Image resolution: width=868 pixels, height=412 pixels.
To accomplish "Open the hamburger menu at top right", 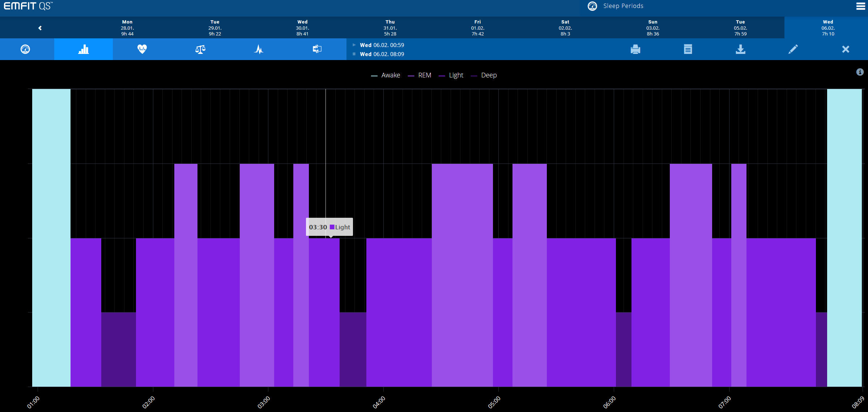I will [x=861, y=6].
